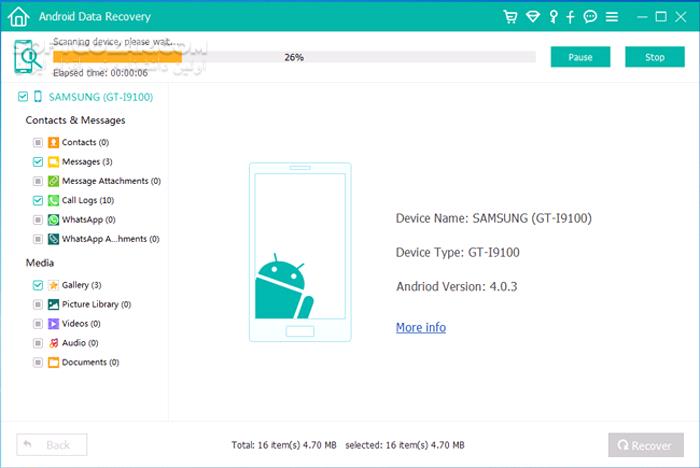
Task: Stop the scanning process
Action: (x=654, y=57)
